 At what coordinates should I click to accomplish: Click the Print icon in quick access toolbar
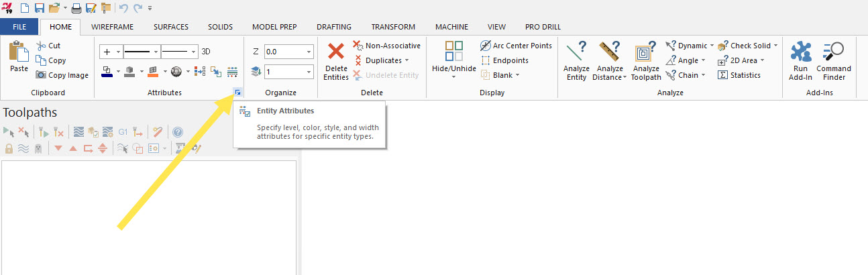(77, 8)
